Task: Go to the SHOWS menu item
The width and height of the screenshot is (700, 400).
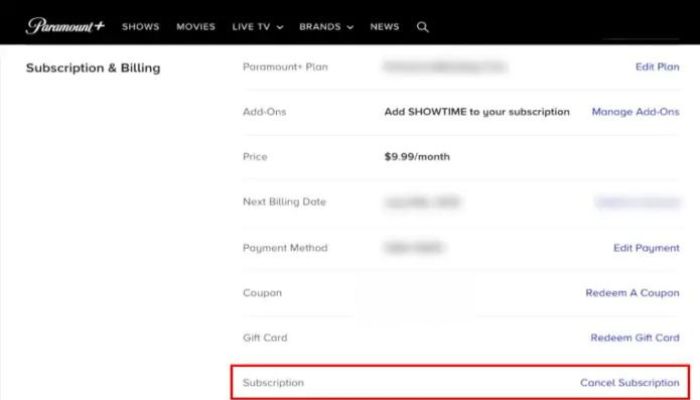Action: tap(141, 27)
